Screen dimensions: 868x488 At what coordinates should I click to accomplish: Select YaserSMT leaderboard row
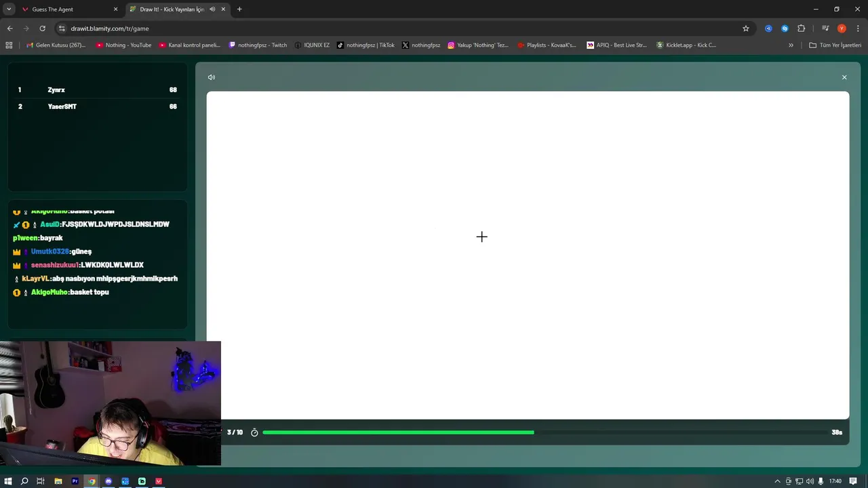(97, 106)
